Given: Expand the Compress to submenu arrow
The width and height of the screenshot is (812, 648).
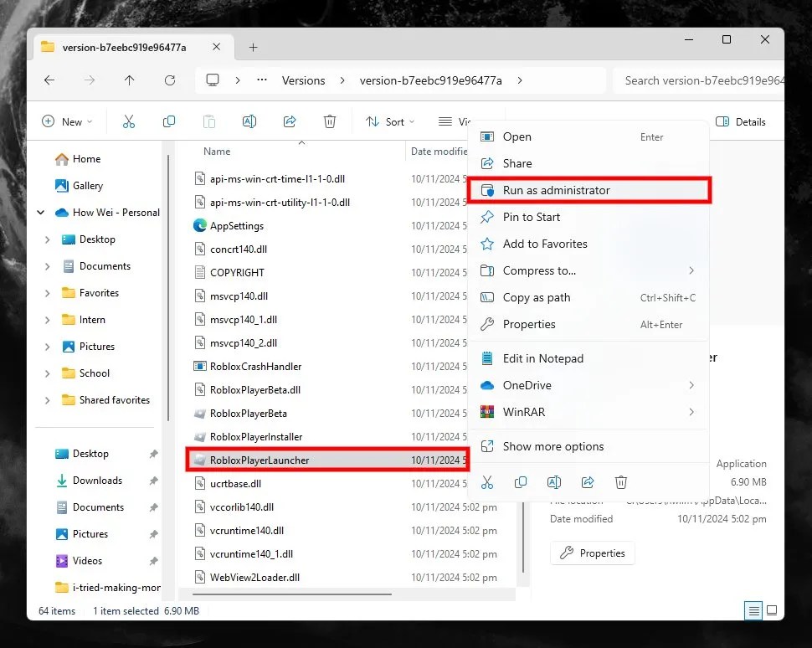Looking at the screenshot, I should coord(691,271).
